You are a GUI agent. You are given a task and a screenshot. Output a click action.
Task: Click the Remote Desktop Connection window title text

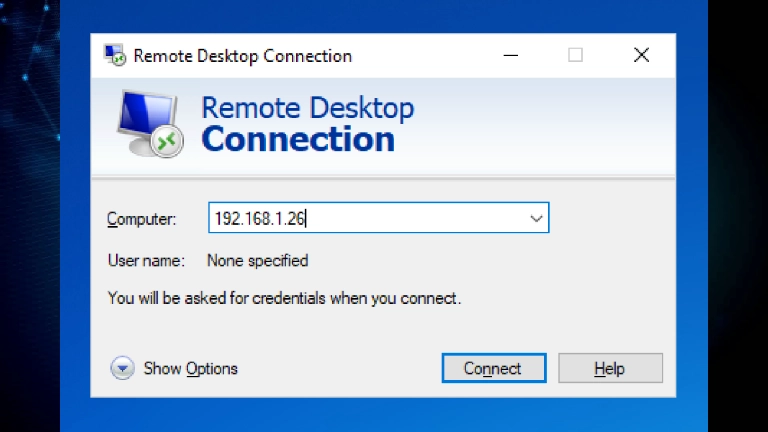pyautogui.click(x=242, y=56)
